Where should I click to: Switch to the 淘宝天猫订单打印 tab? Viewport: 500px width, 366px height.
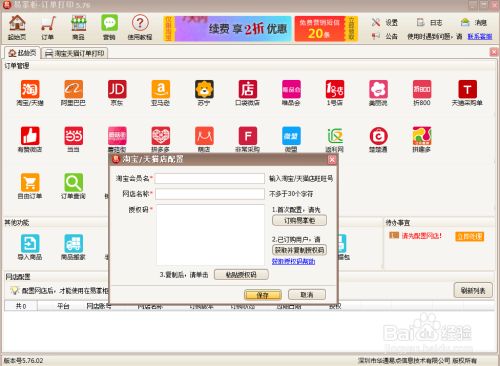75,53
